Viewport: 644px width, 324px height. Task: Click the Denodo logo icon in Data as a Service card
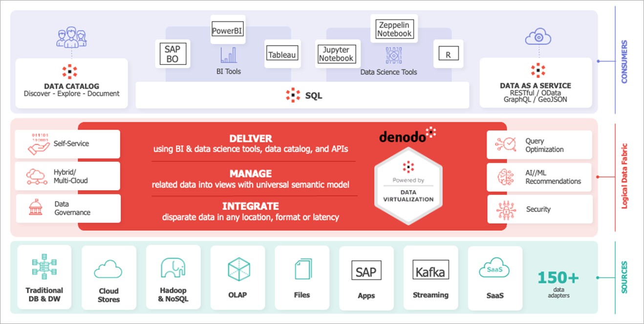538,71
